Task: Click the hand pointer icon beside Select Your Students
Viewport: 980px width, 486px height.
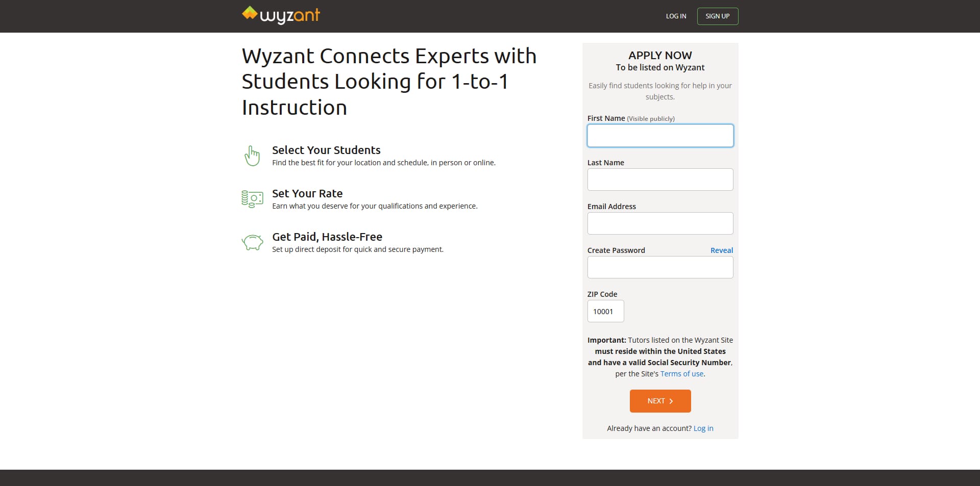Action: point(252,156)
